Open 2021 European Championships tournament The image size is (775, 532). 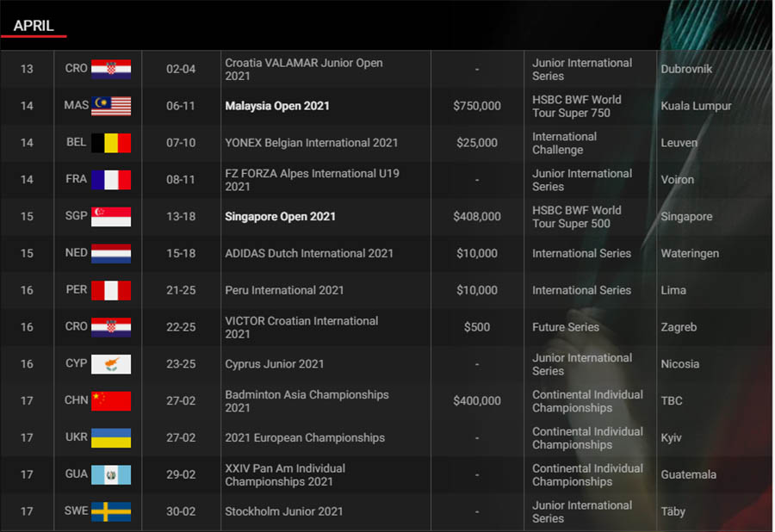[x=305, y=437]
